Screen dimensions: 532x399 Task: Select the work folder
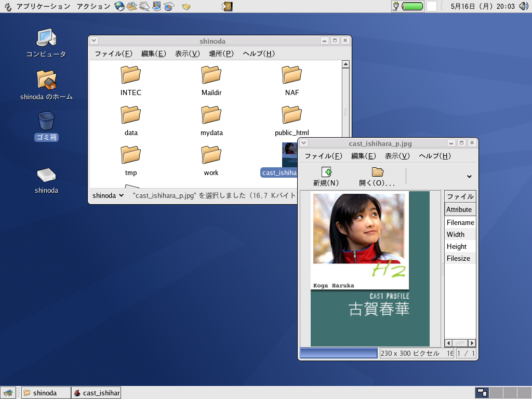pos(211,161)
